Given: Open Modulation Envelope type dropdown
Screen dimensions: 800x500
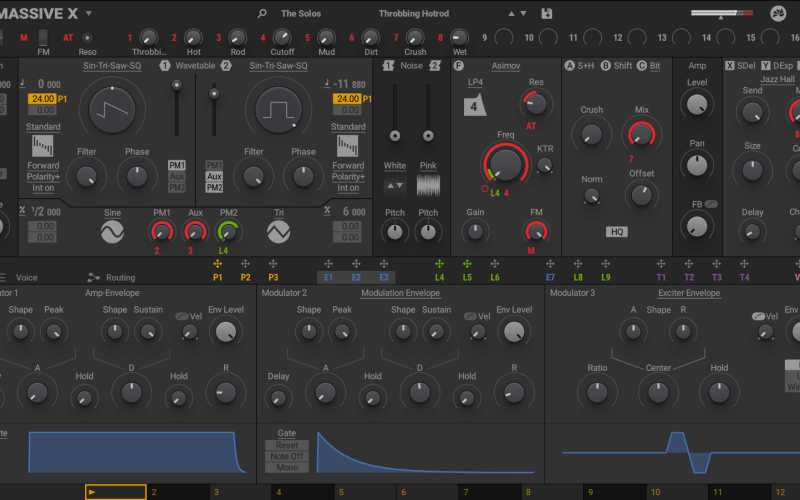Looking at the screenshot, I should point(401,293).
